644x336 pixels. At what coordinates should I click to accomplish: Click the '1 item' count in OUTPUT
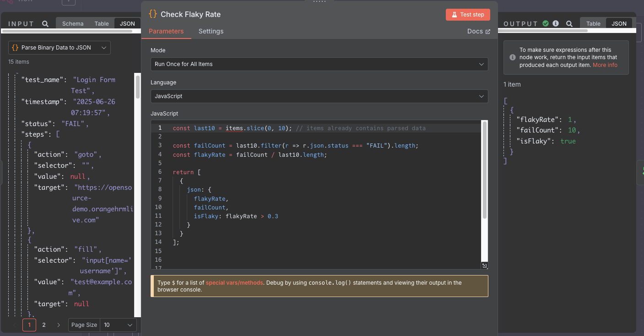click(512, 84)
